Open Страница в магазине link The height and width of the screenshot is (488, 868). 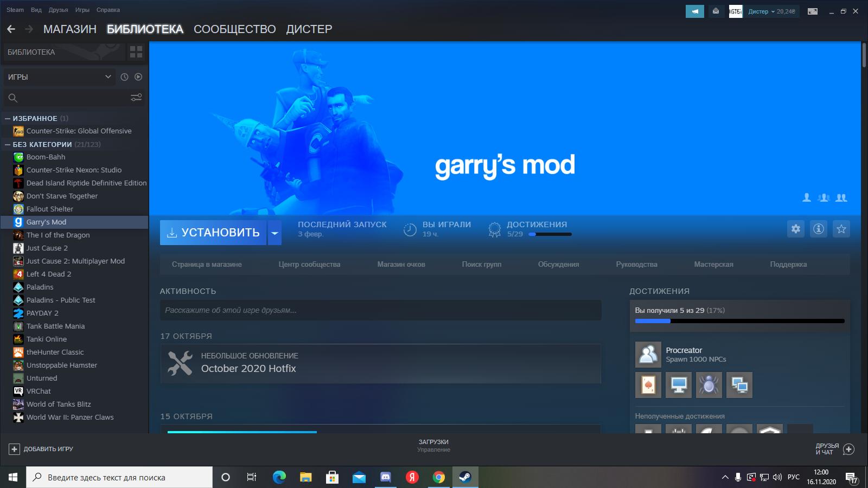tap(207, 265)
